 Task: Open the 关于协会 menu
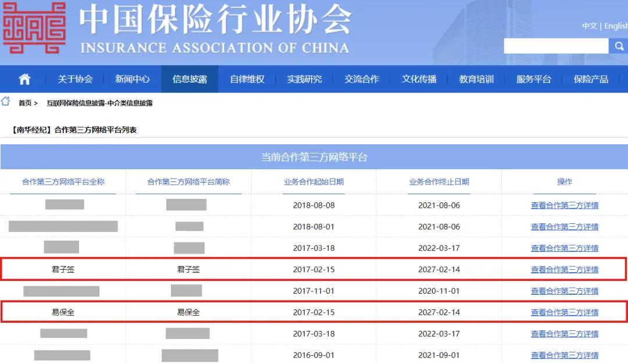point(75,79)
